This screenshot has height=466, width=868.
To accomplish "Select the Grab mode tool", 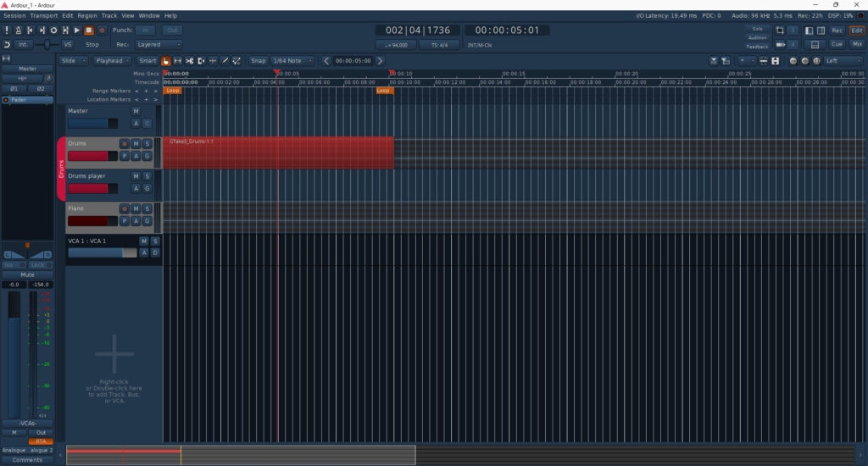I will click(x=165, y=61).
